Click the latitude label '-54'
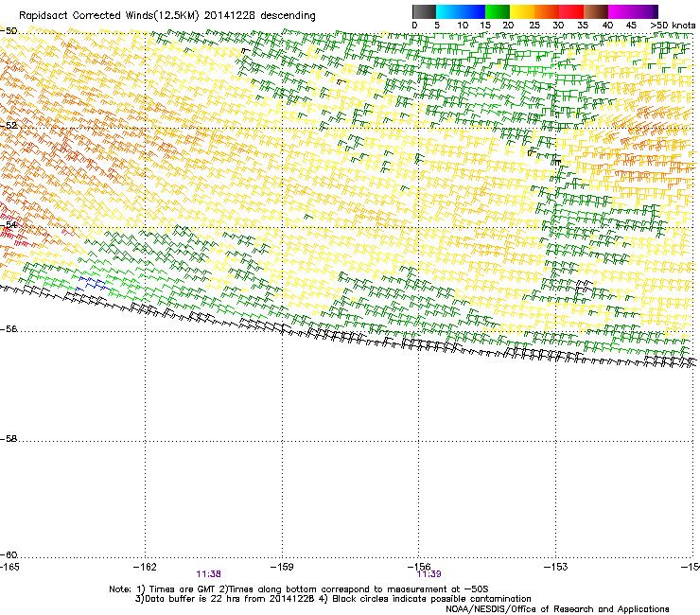700x615 pixels. [9, 224]
